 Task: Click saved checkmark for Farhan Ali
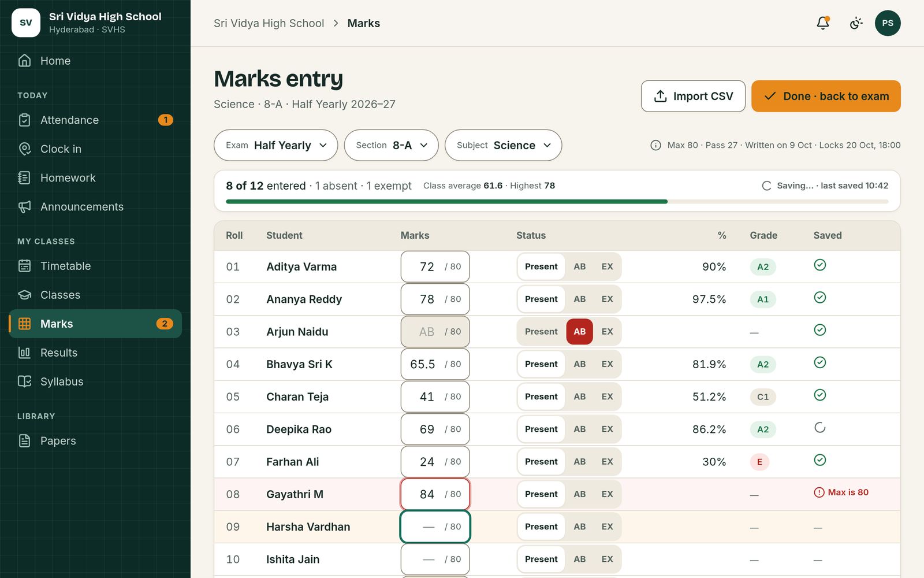coord(819,460)
